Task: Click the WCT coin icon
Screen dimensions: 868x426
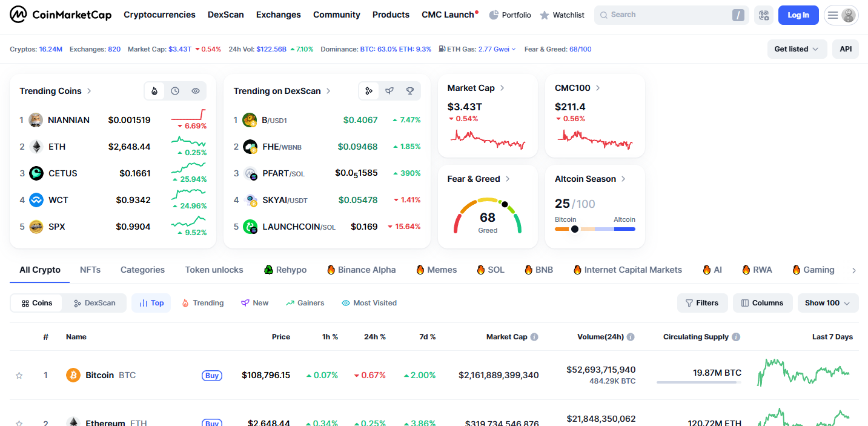Action: 36,200
